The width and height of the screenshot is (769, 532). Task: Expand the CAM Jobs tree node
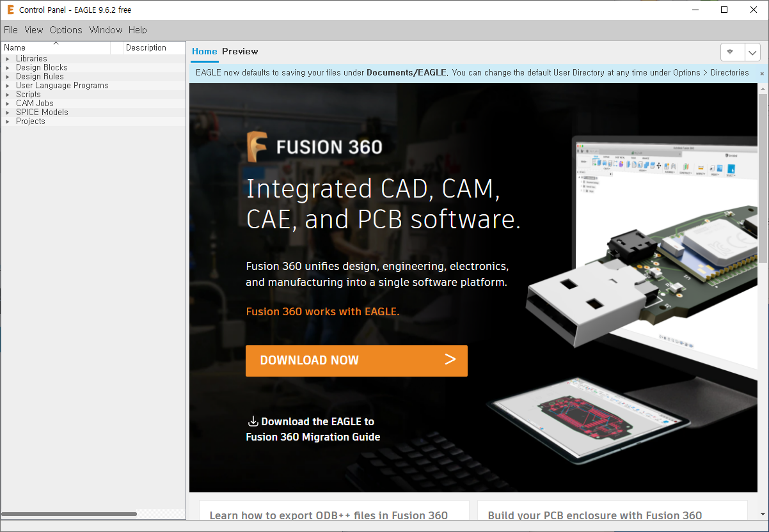pos(8,104)
